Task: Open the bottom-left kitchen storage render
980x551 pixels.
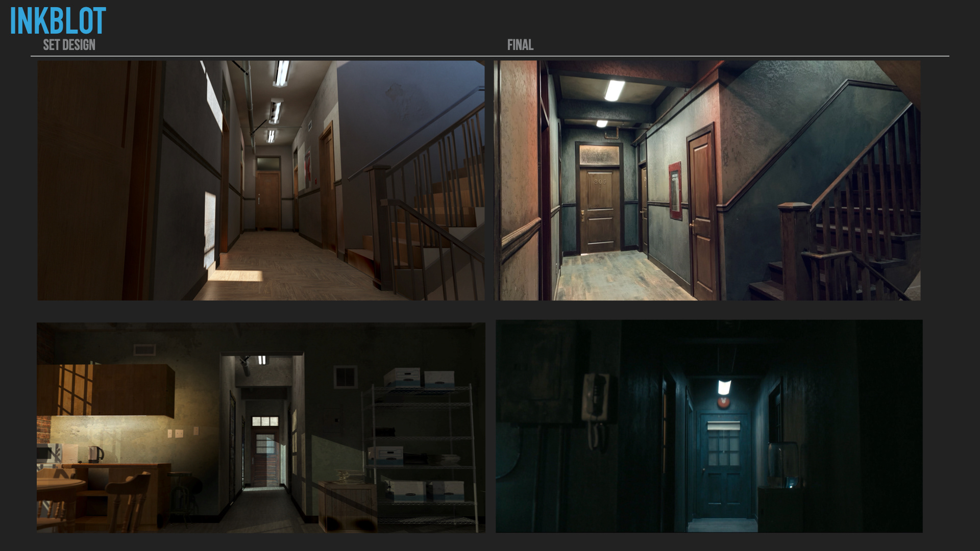Action: (x=261, y=428)
